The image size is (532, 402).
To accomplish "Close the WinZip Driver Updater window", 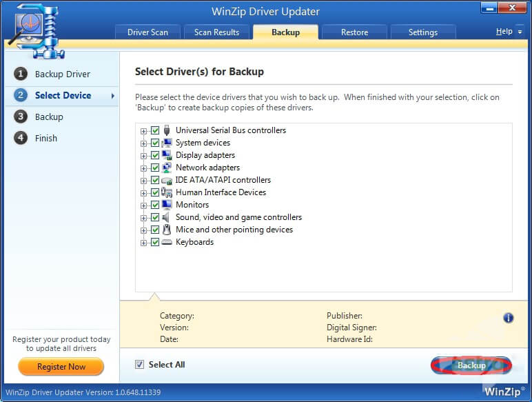I will pyautogui.click(x=512, y=8).
